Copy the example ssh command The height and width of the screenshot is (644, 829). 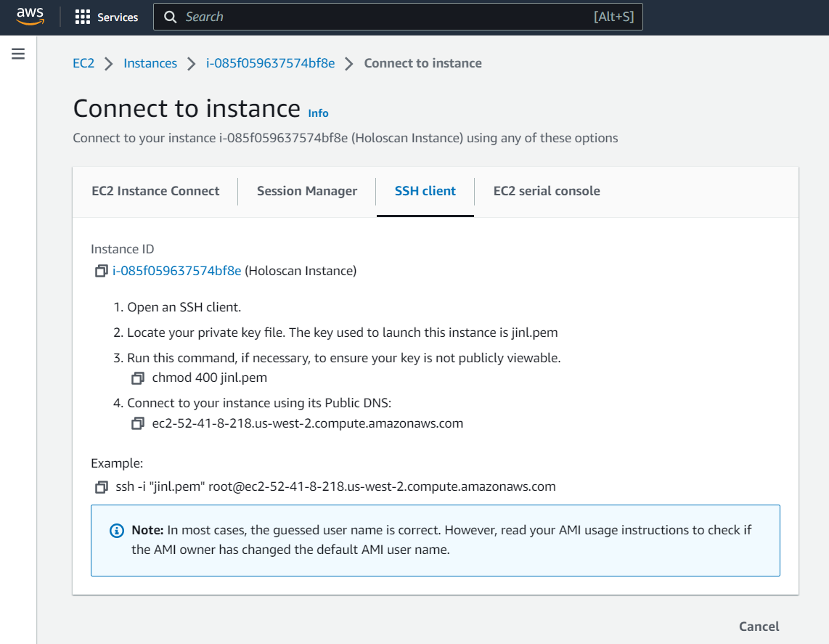point(101,487)
